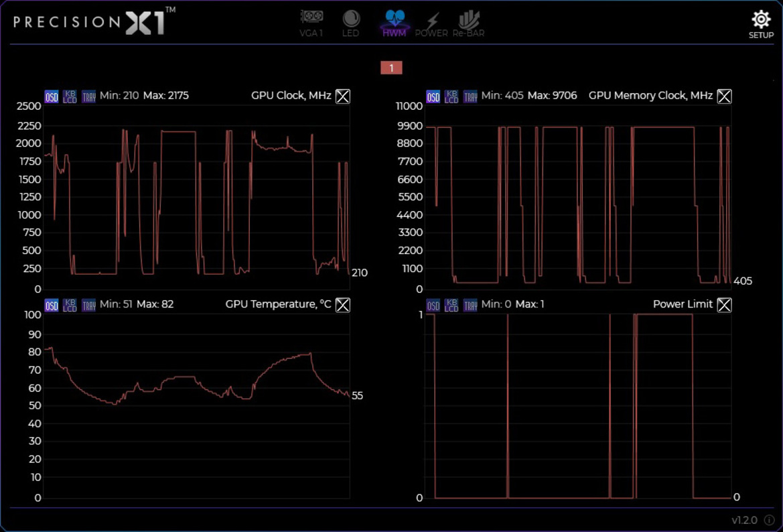
Task: Click the Precision X1 logo
Action: coord(94,21)
